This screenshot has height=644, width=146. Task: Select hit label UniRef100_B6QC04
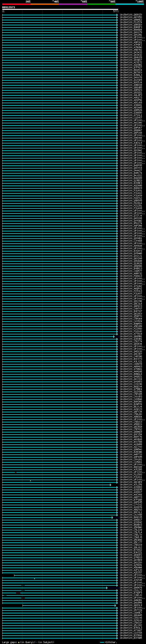pos(131,387)
